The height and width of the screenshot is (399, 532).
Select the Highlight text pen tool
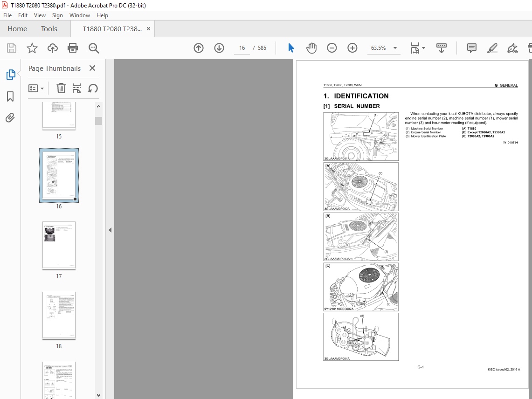(x=492, y=48)
